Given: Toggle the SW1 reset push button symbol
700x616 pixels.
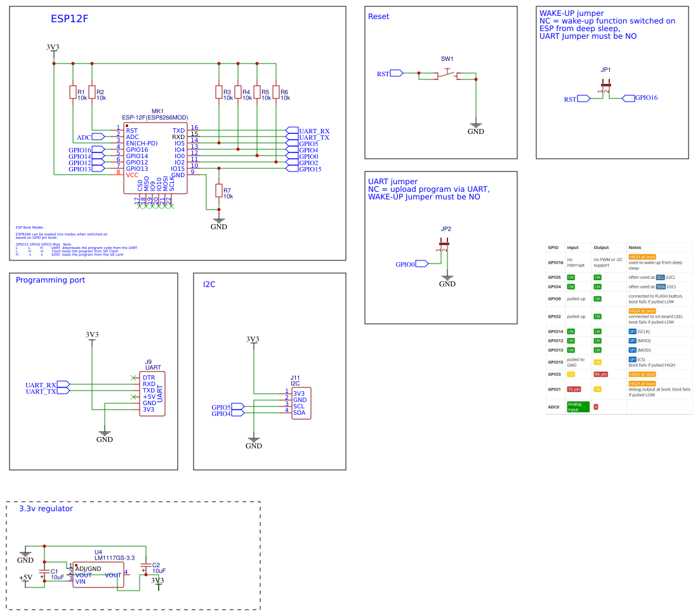Looking at the screenshot, I should (447, 73).
